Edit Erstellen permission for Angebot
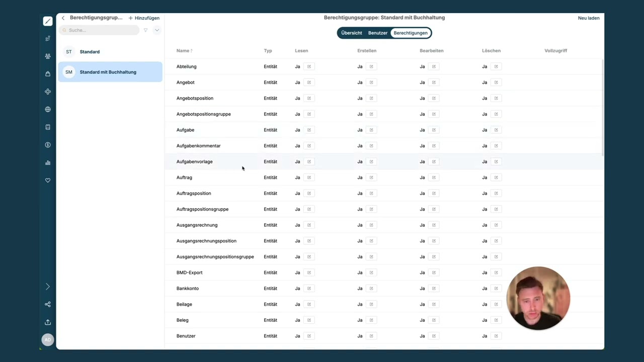Image resolution: width=644 pixels, height=362 pixels. point(371,82)
